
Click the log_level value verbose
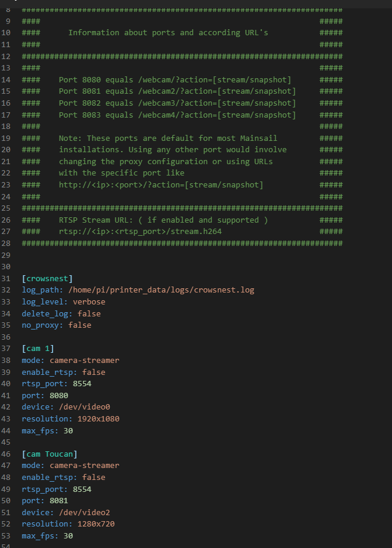[x=82, y=302]
